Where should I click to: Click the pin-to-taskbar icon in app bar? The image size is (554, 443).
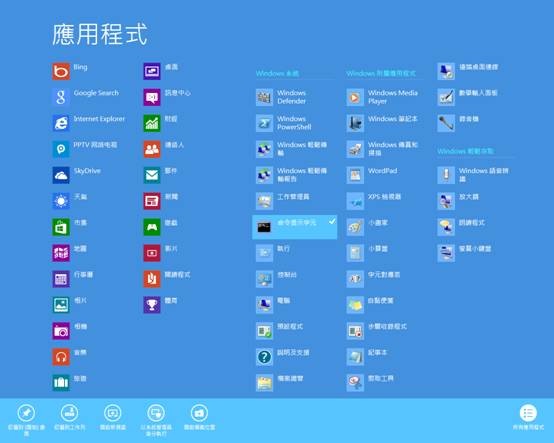click(x=70, y=413)
